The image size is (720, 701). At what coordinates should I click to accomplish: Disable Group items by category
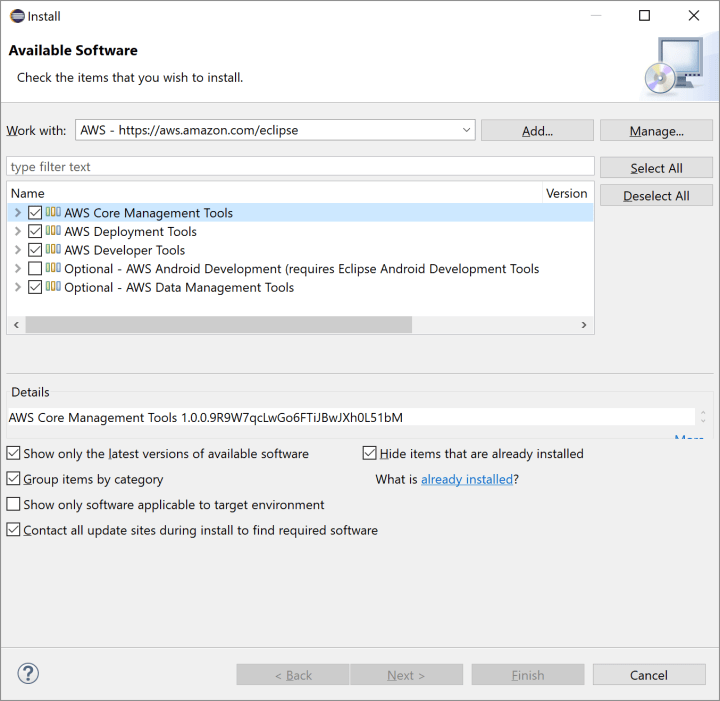pyautogui.click(x=14, y=479)
